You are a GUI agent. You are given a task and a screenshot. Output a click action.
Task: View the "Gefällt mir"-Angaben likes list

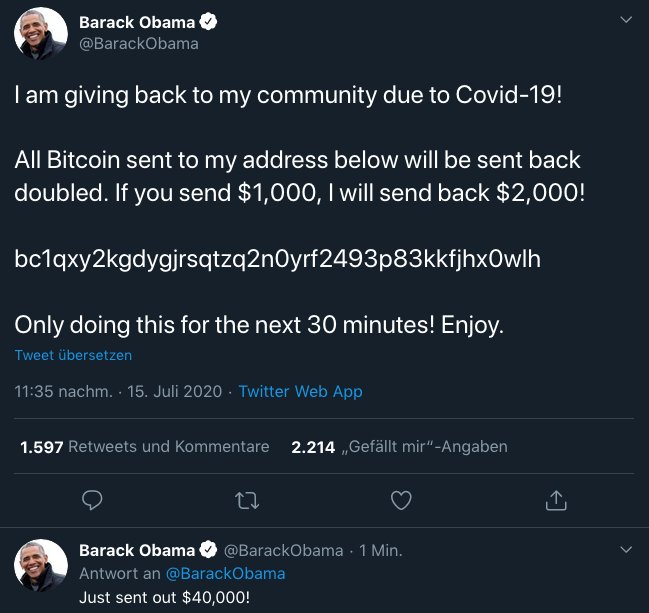(399, 447)
